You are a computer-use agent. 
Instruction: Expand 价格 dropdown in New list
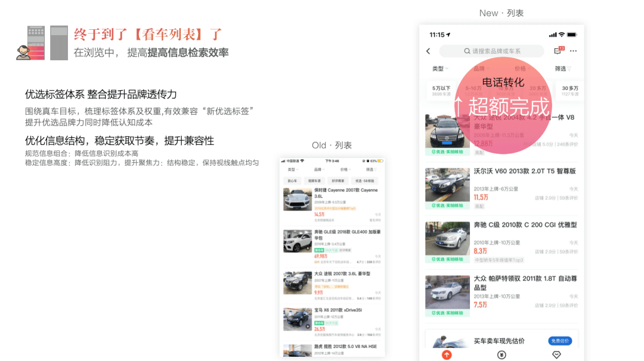coord(522,69)
